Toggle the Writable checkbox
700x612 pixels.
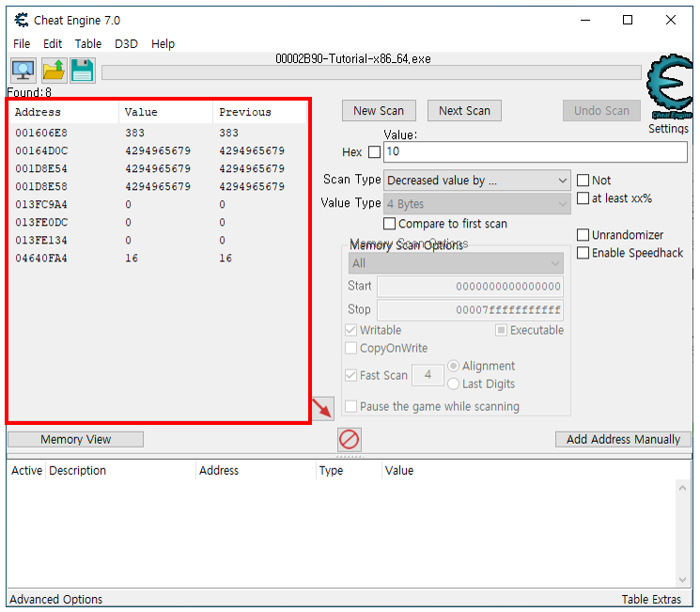[x=350, y=330]
